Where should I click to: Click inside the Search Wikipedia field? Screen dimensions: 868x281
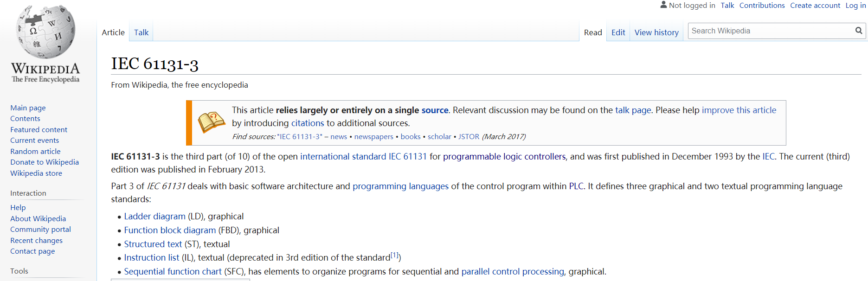[770, 31]
